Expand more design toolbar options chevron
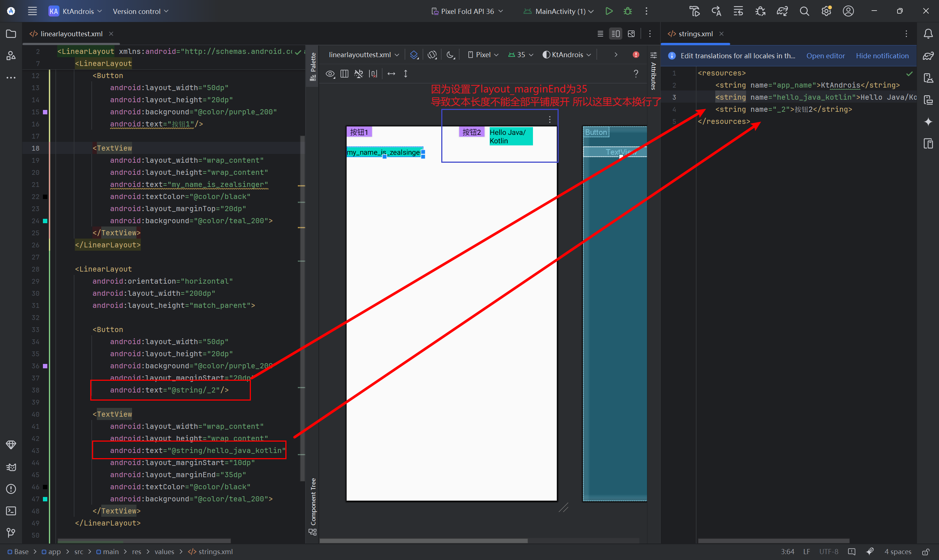 click(x=616, y=55)
